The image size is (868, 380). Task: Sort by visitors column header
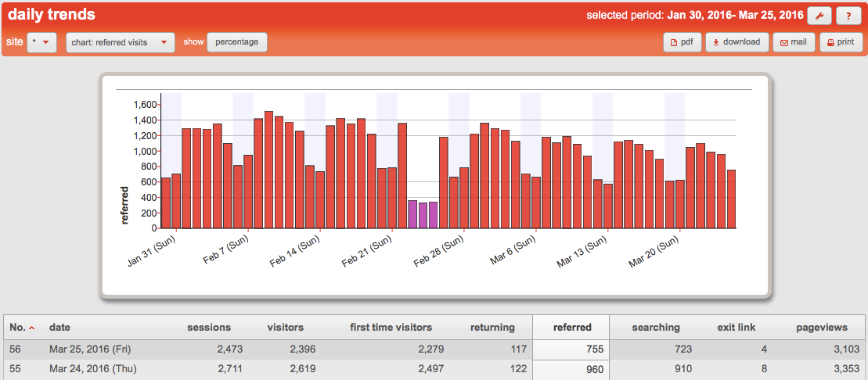click(x=285, y=328)
